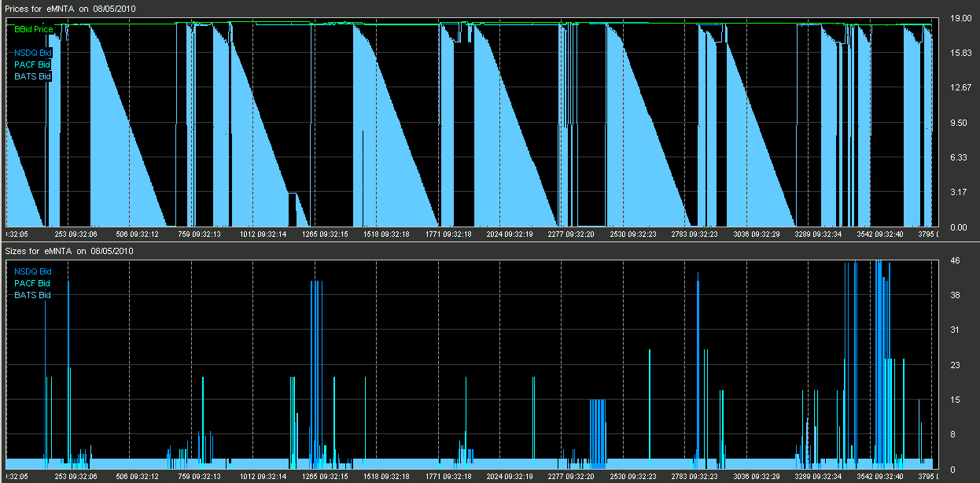Click the 19.00 price axis label
Screen dimensions: 980x483
[x=958, y=17]
